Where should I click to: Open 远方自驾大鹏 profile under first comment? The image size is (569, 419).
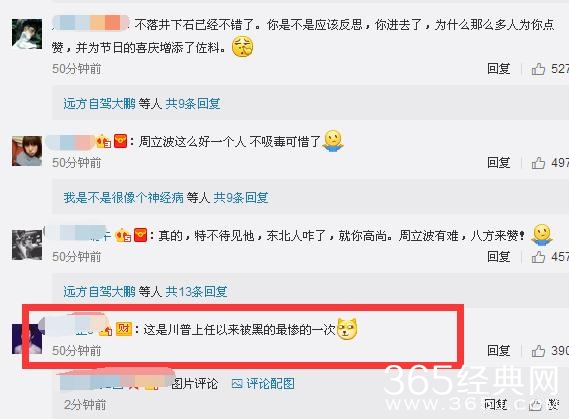coord(99,104)
